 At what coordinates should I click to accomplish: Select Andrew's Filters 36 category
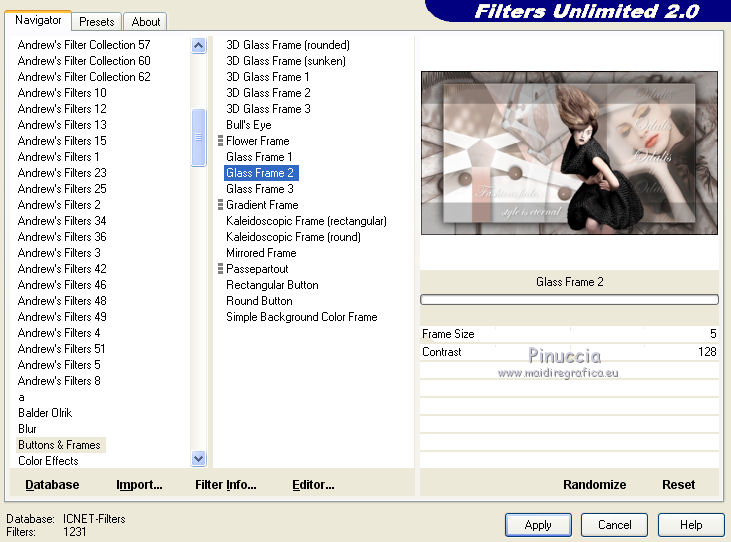62,237
